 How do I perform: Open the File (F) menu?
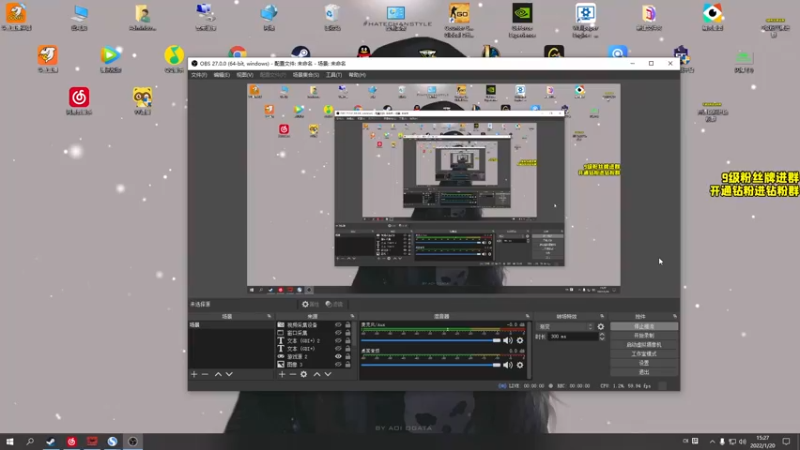coord(199,75)
